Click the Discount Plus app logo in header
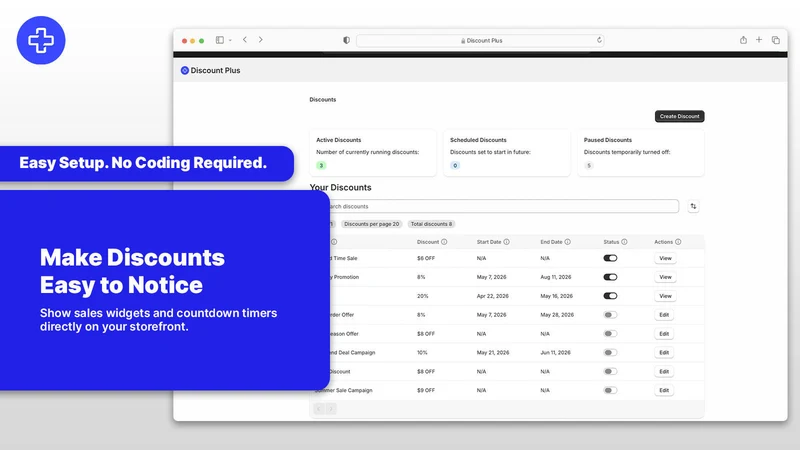 pos(185,70)
